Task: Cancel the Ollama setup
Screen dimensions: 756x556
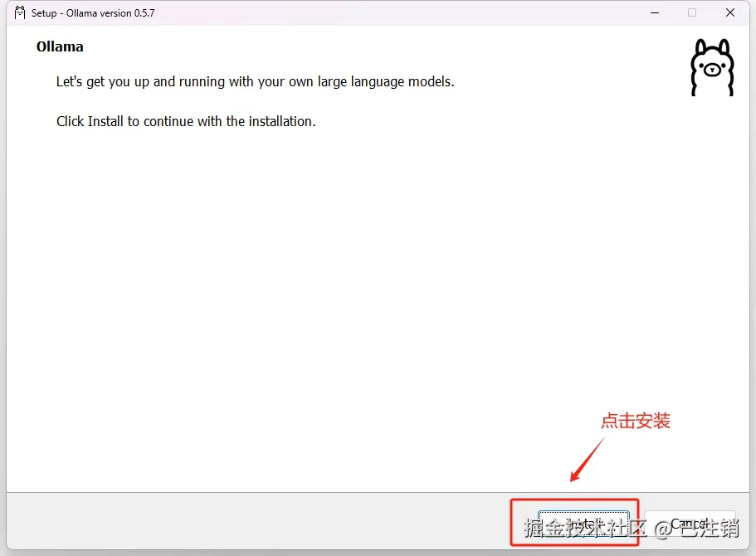Action: [x=690, y=524]
